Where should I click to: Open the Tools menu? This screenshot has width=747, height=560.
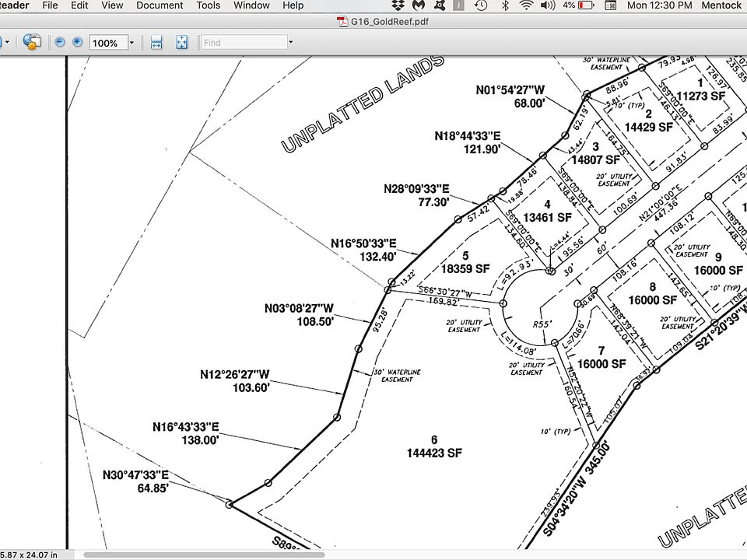tap(209, 5)
